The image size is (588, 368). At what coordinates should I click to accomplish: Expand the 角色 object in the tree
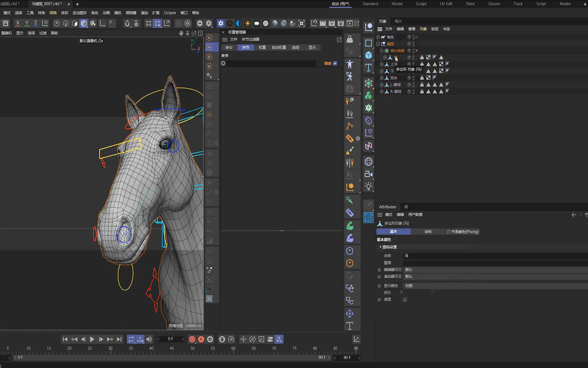click(x=378, y=37)
